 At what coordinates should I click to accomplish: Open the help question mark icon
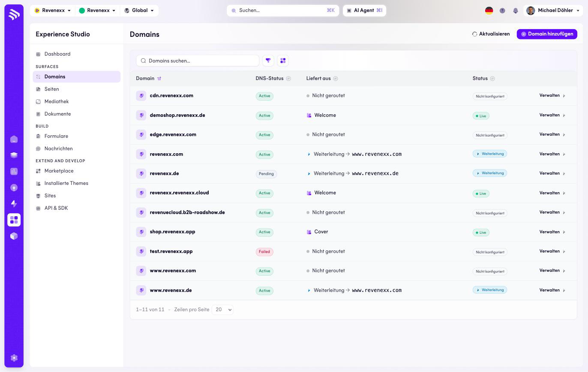pyautogui.click(x=502, y=11)
